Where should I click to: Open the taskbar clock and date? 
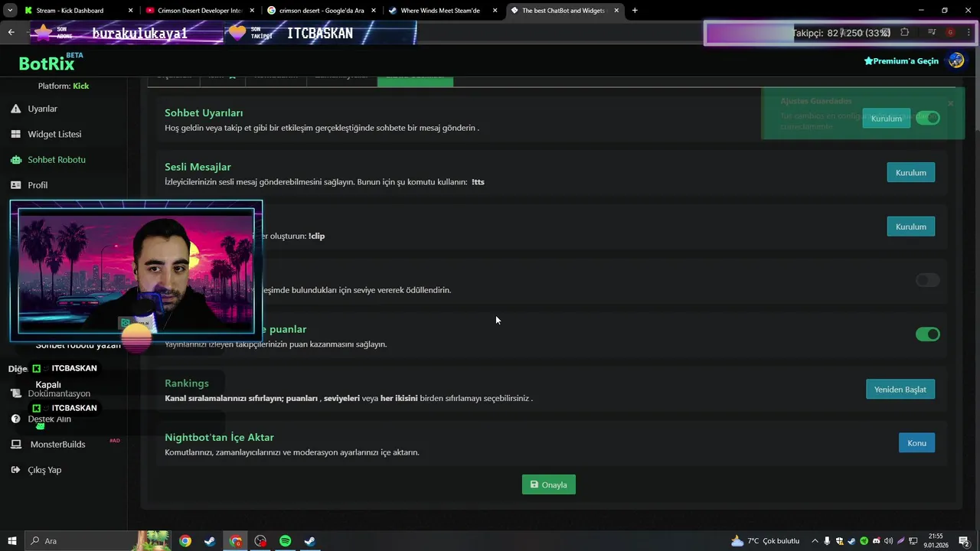click(x=936, y=541)
